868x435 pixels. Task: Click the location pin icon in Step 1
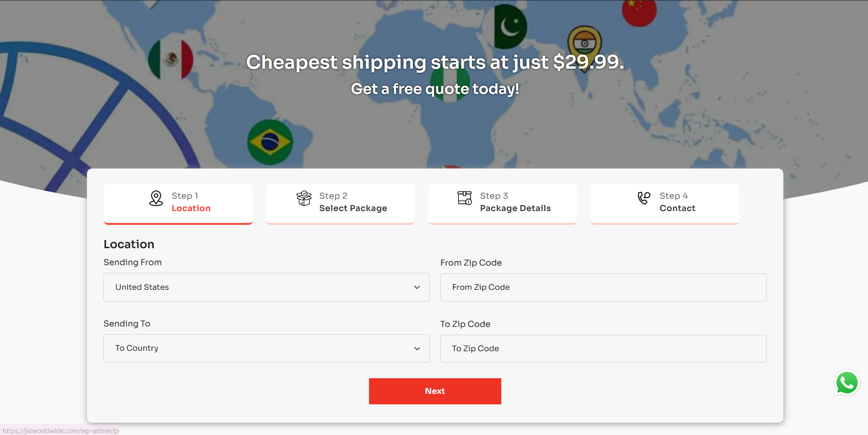click(156, 198)
